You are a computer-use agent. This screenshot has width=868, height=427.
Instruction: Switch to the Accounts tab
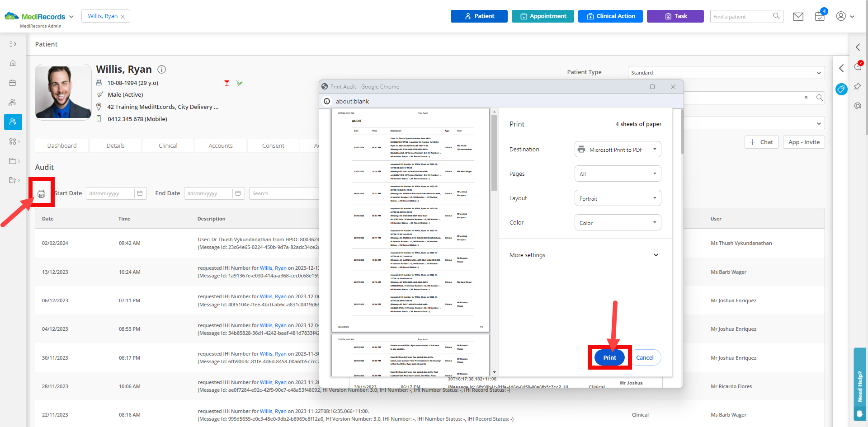pyautogui.click(x=220, y=145)
